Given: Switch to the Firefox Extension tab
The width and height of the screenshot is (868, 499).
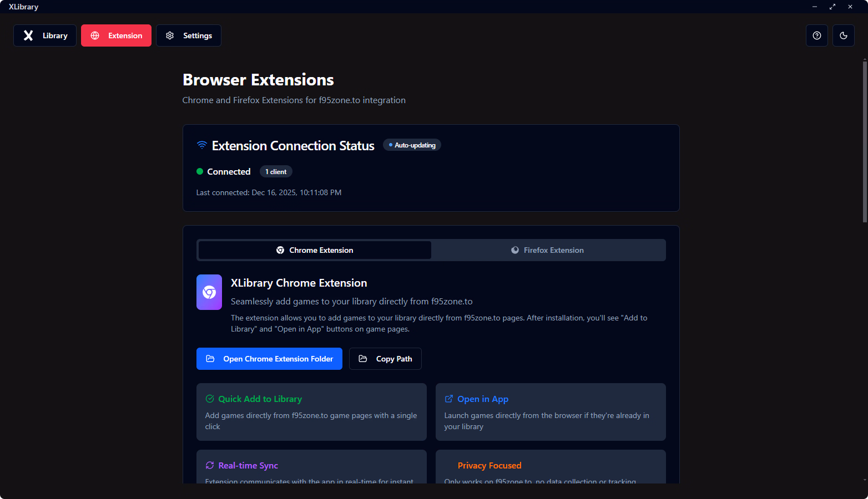Looking at the screenshot, I should (x=548, y=250).
